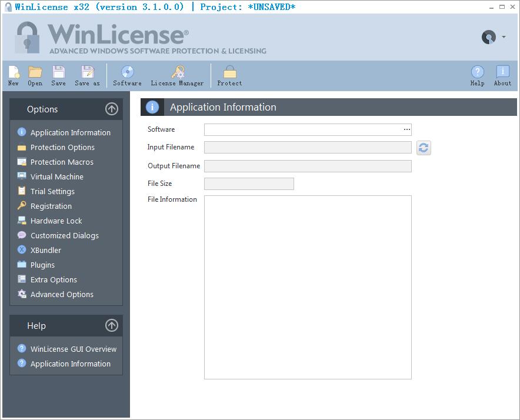Click the Protection Options folder icon
This screenshot has width=520, height=420.
tap(22, 147)
